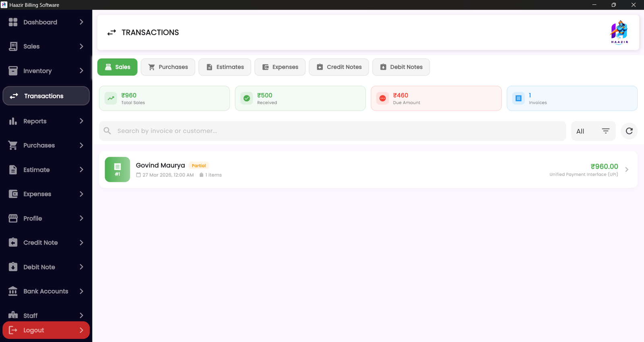Open the Expenses tab button
Screen dimensions: 644x342
[x=280, y=67]
